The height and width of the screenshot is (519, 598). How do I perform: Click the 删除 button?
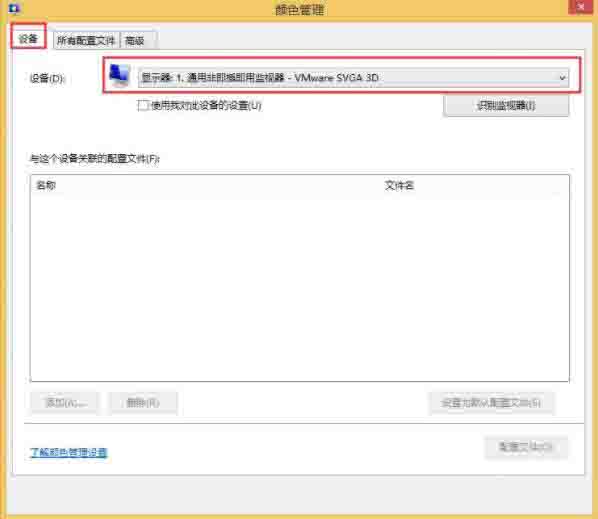tap(143, 403)
